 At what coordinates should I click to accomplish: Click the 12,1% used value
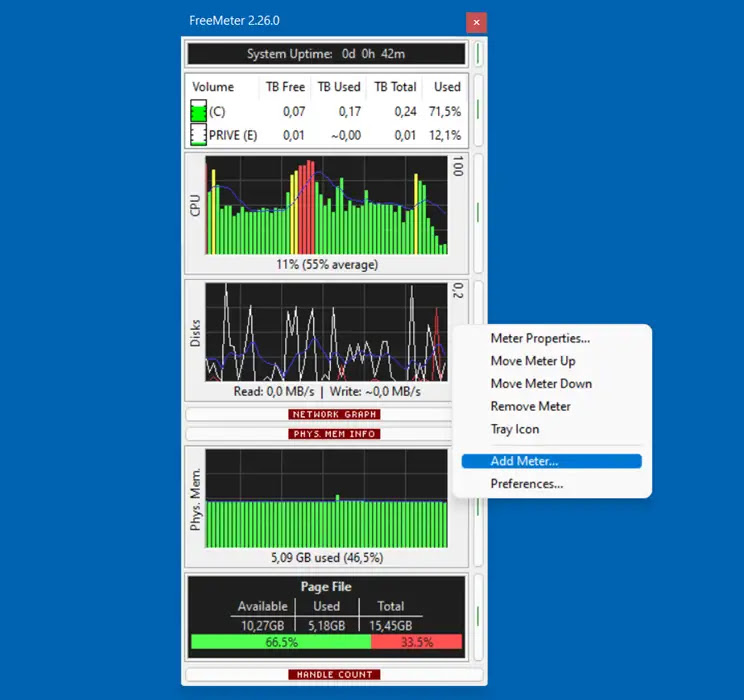click(445, 135)
